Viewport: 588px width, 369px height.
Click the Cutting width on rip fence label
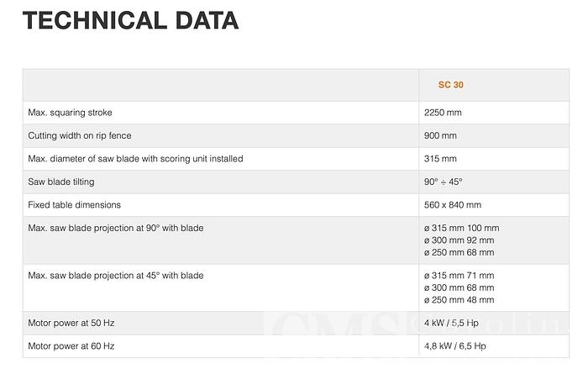80,135
